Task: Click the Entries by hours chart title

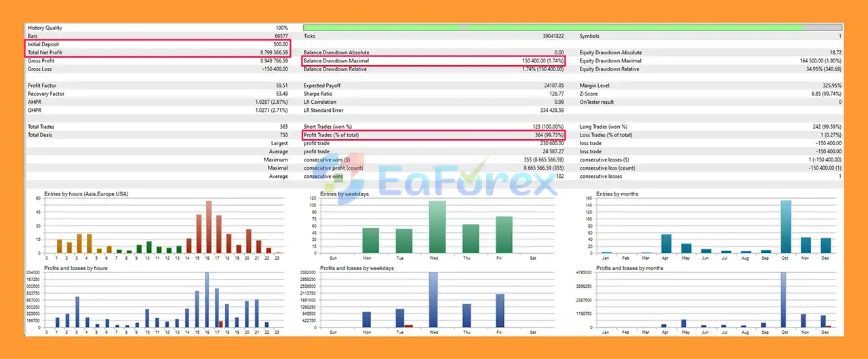Action: [86, 194]
